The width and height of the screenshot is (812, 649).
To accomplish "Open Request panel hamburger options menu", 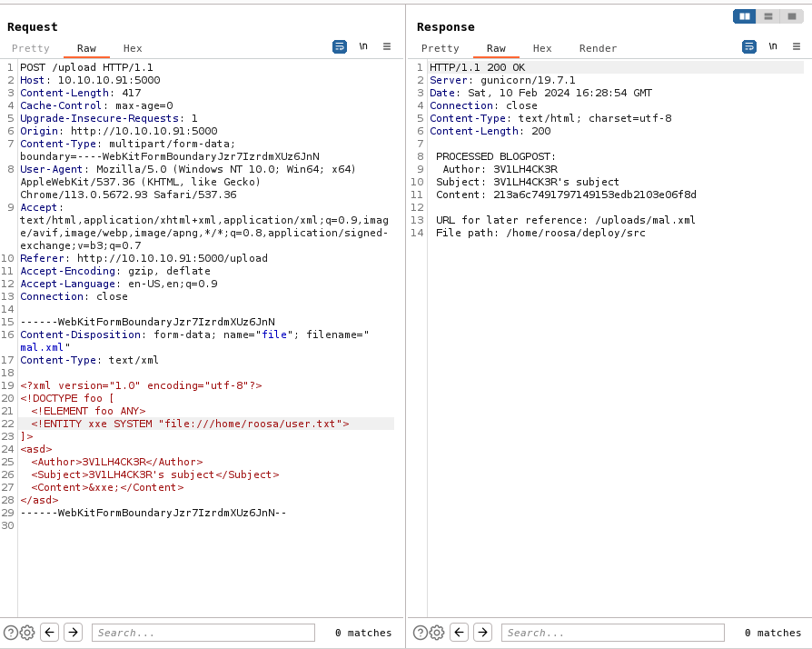I will click(387, 46).
